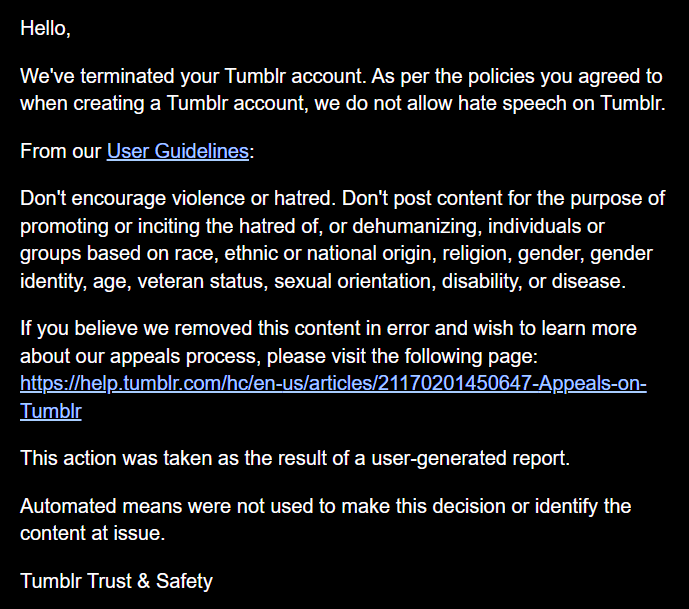The height and width of the screenshot is (609, 689).
Task: Click the phrase 'ethnic or national origin'
Action: tap(330, 254)
